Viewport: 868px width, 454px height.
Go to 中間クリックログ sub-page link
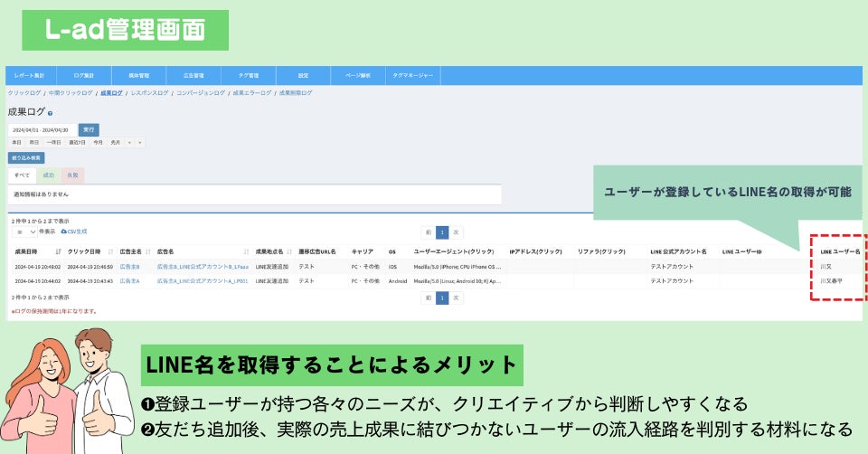click(x=71, y=93)
